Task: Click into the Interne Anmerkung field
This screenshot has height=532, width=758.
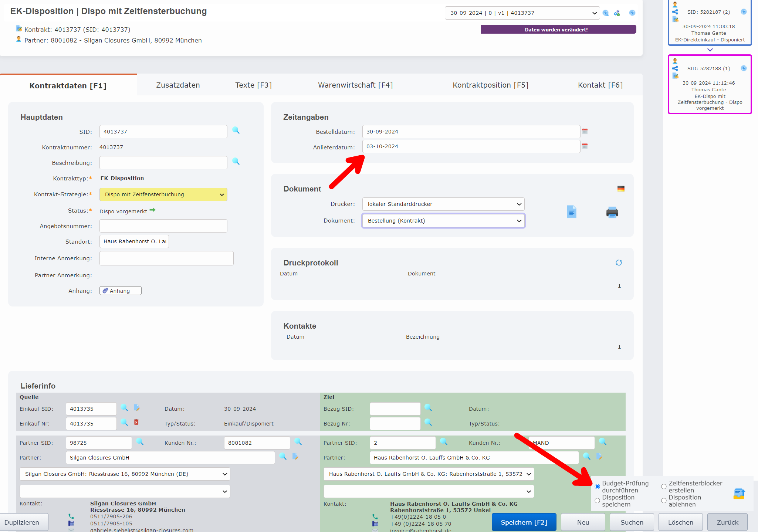Action: click(166, 258)
